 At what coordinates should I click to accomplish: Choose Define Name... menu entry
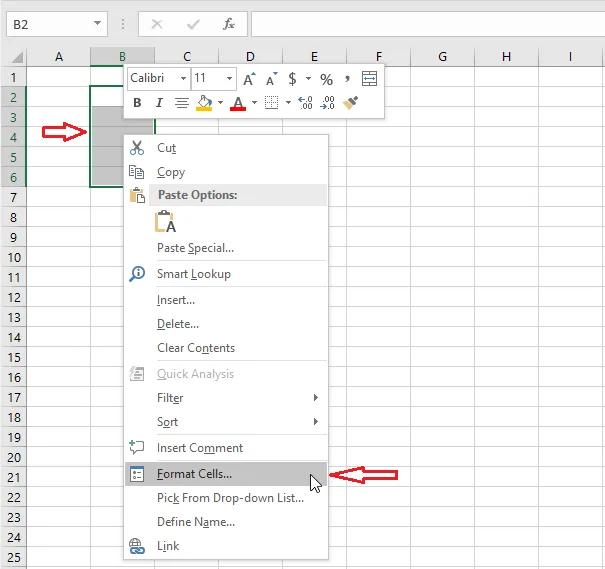tap(226, 522)
